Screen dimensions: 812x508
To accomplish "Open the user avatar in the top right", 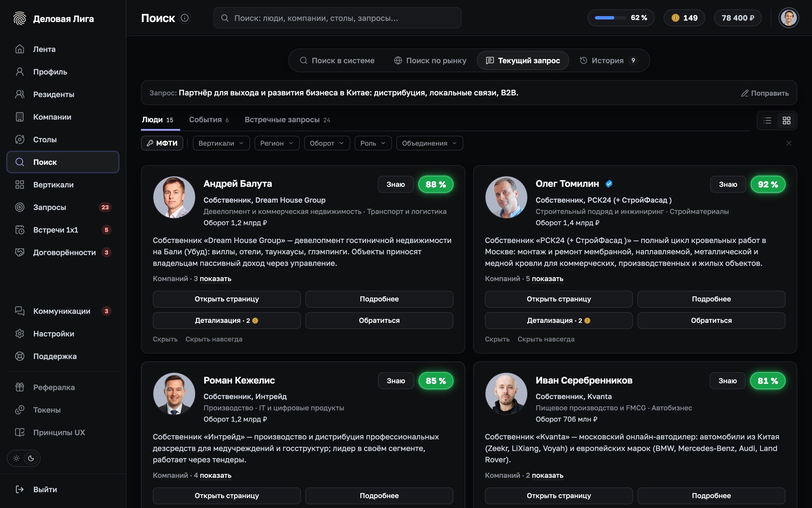I will [x=789, y=18].
